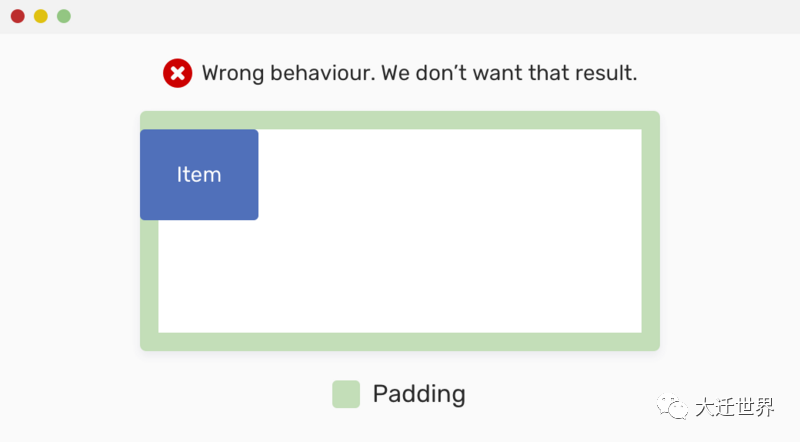Click the bottom green padding strip

point(400,341)
